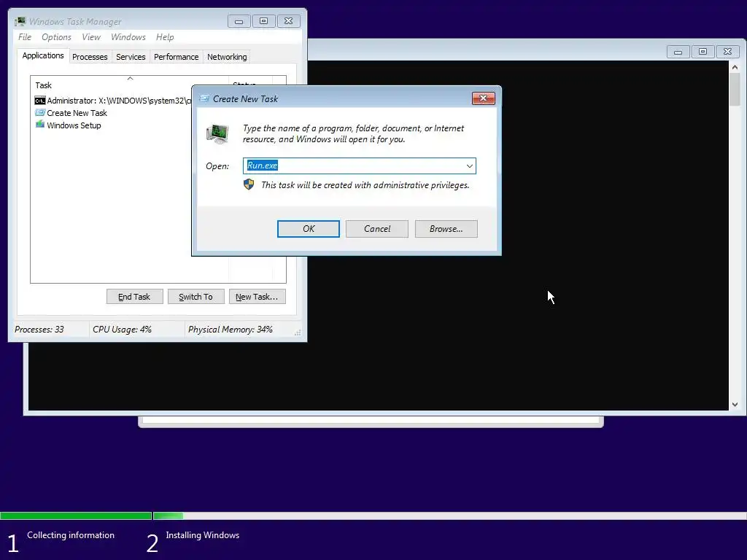Click the UAC shield icon

coord(249,184)
